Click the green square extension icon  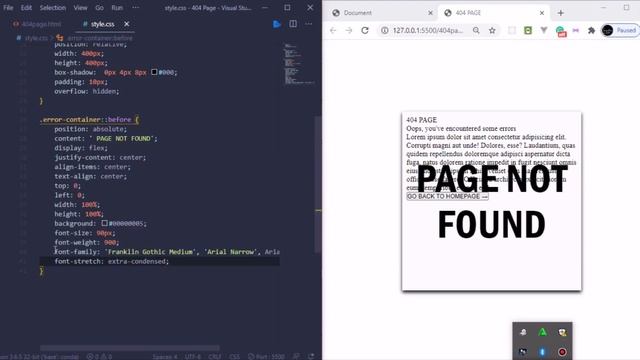(528, 30)
